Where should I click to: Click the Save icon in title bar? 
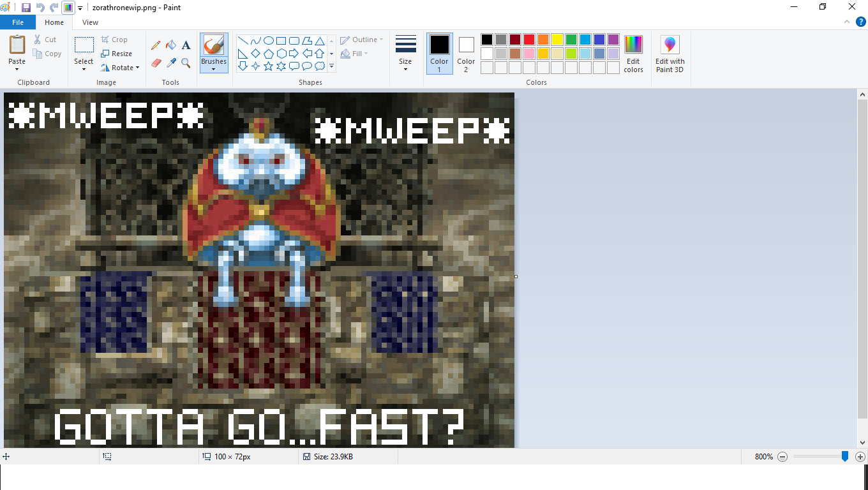click(26, 8)
